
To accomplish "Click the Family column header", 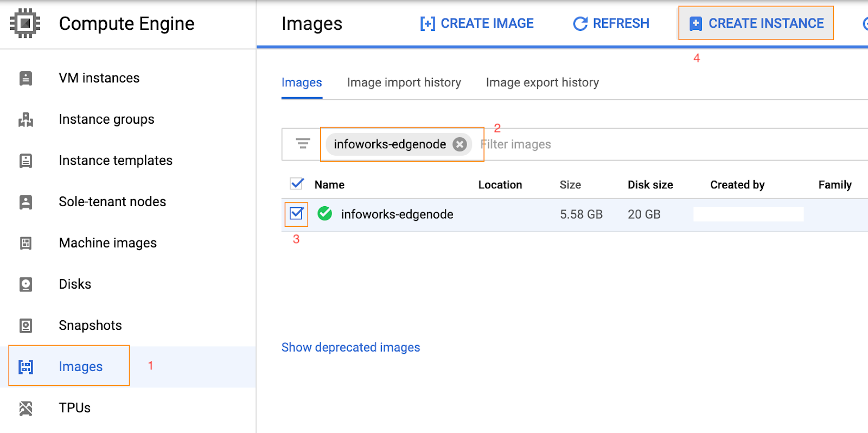I will 835,185.
